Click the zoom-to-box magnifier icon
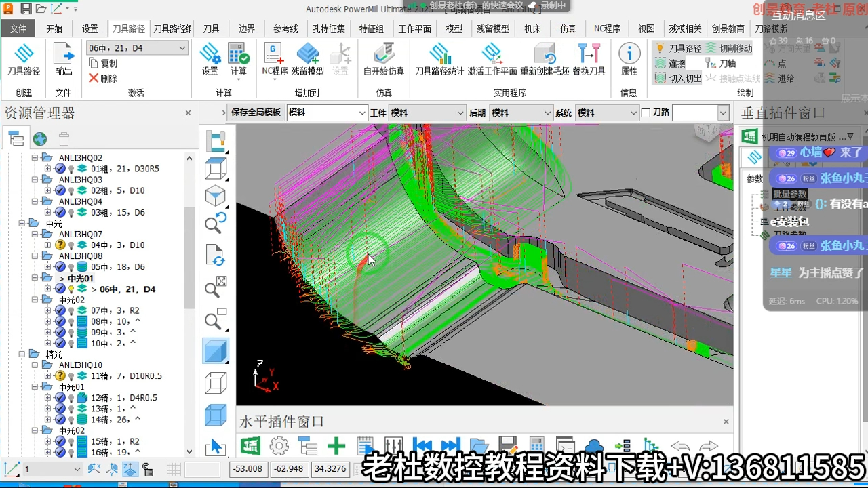This screenshot has height=488, width=868. coord(216,320)
